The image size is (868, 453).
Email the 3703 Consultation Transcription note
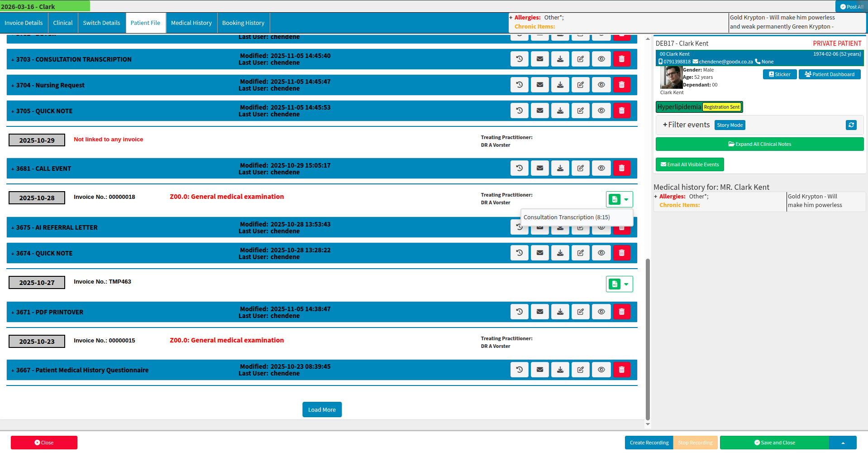[540, 59]
